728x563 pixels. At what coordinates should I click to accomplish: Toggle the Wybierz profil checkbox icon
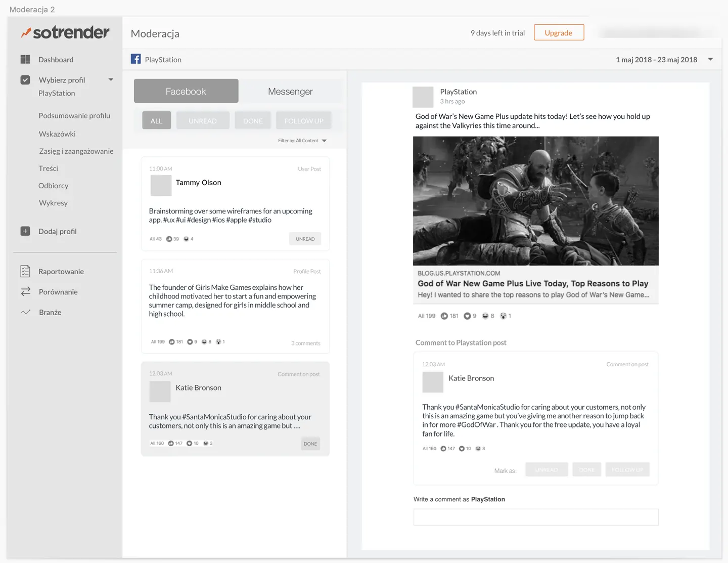25,79
